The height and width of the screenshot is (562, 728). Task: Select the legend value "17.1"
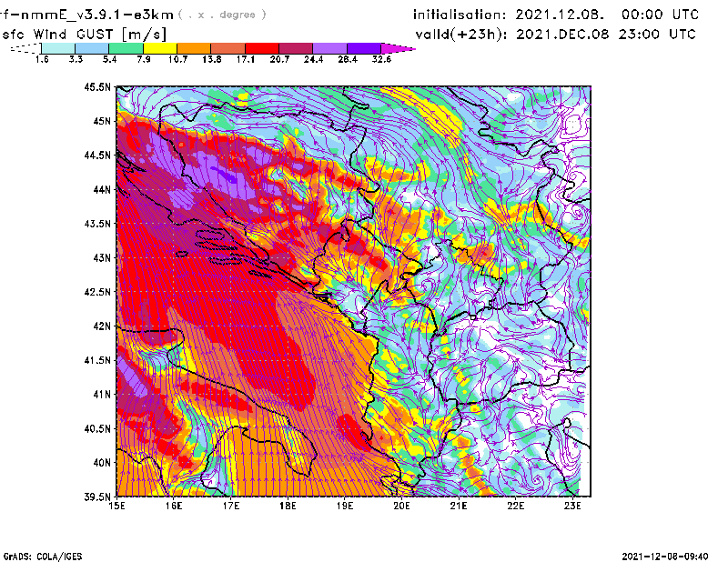pos(246,59)
